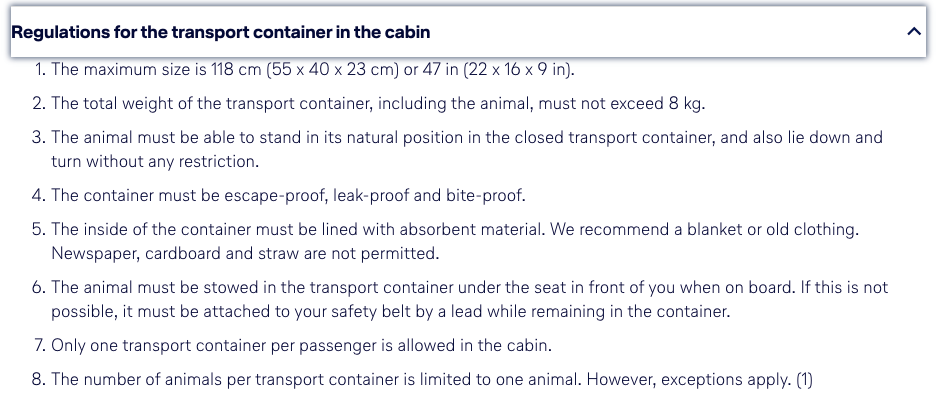
Task: Click the list number 1 marker
Action: (38, 70)
